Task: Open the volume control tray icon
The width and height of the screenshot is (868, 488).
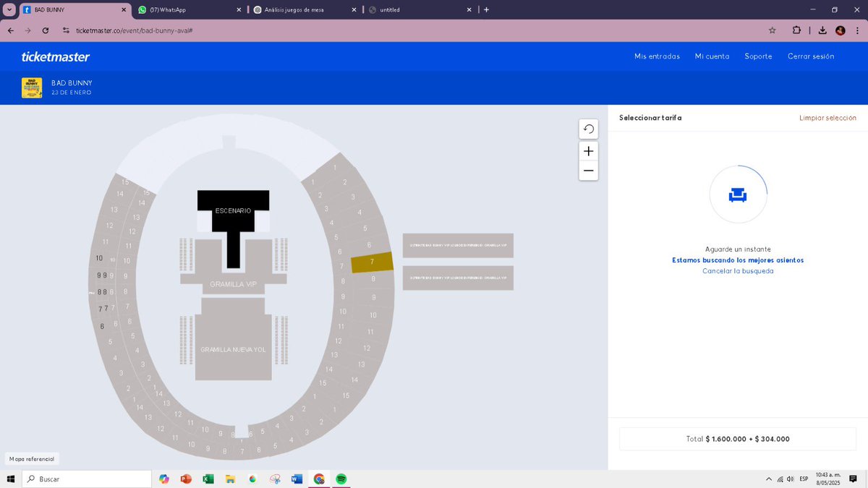Action: pyautogui.click(x=791, y=479)
